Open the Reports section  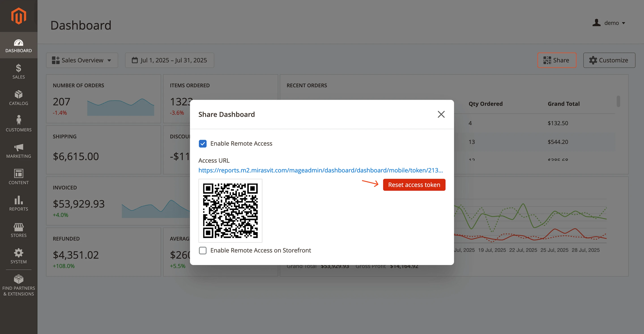click(19, 203)
